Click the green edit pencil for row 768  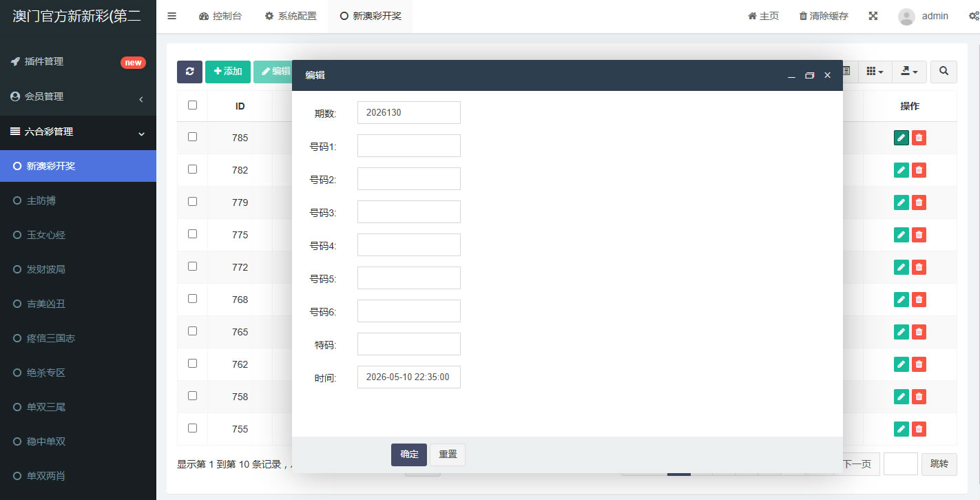tap(901, 300)
